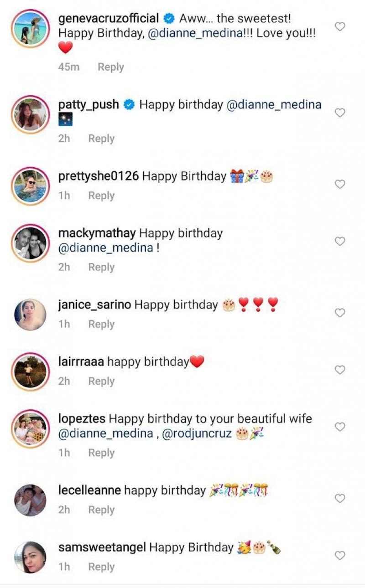Tap the heart beside lopeztes's comment
This screenshot has width=365, height=588.
click(x=340, y=427)
